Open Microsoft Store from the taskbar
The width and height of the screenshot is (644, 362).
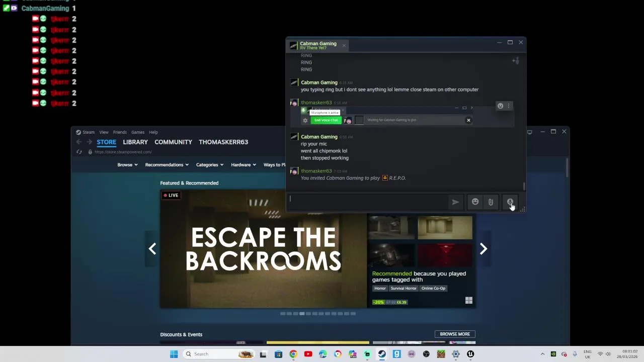[278, 354]
